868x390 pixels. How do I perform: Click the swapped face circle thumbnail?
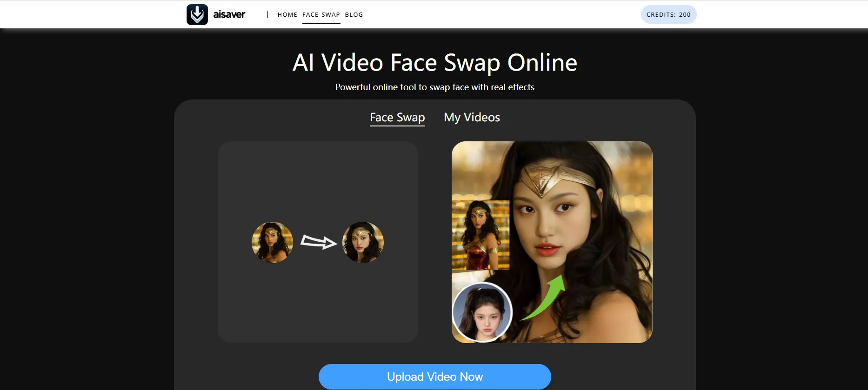tap(363, 242)
